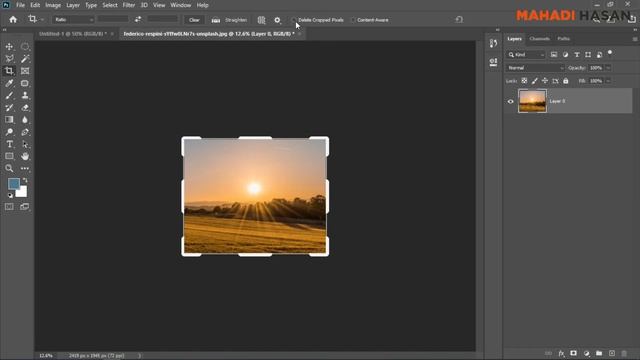Select the Pen tool
This screenshot has height=360, width=640.
pyautogui.click(x=25, y=132)
